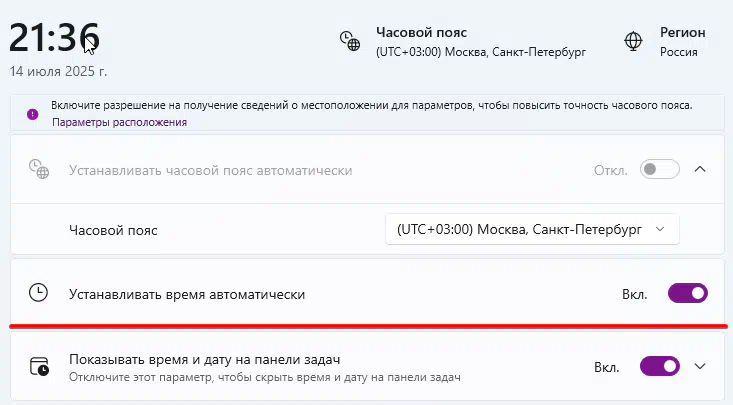
Task: Open the Параметры расположения link
Action: coord(119,123)
